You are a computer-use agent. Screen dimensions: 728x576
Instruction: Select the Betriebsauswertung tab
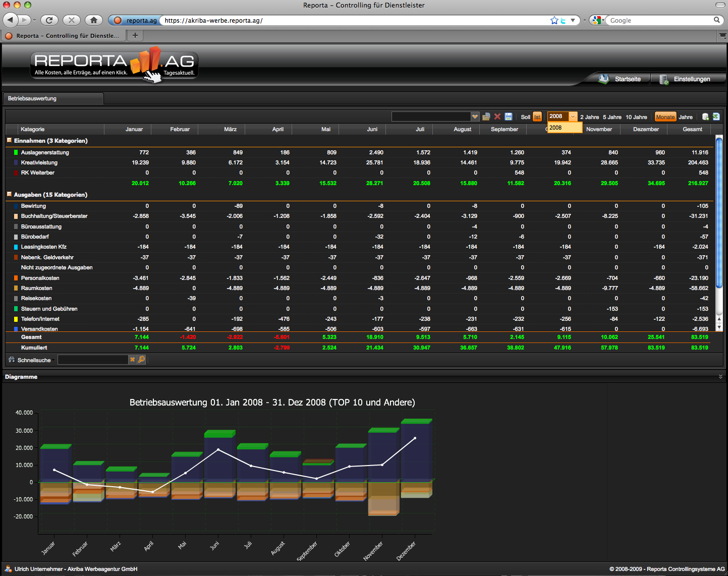click(32, 98)
